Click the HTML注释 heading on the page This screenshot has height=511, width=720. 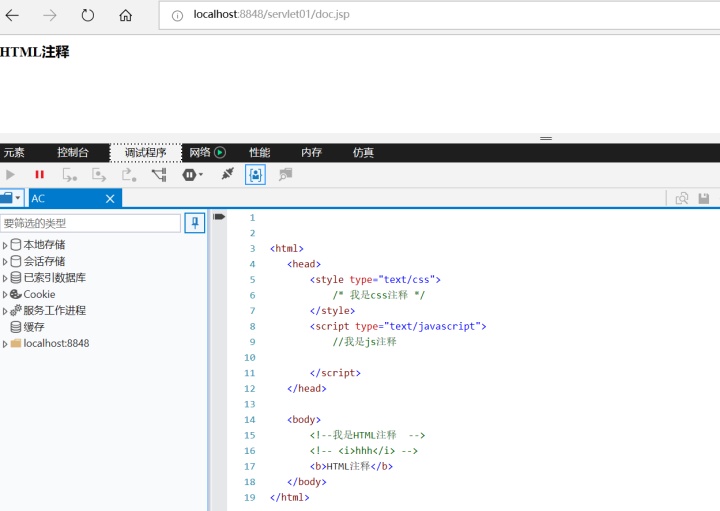pyautogui.click(x=34, y=51)
